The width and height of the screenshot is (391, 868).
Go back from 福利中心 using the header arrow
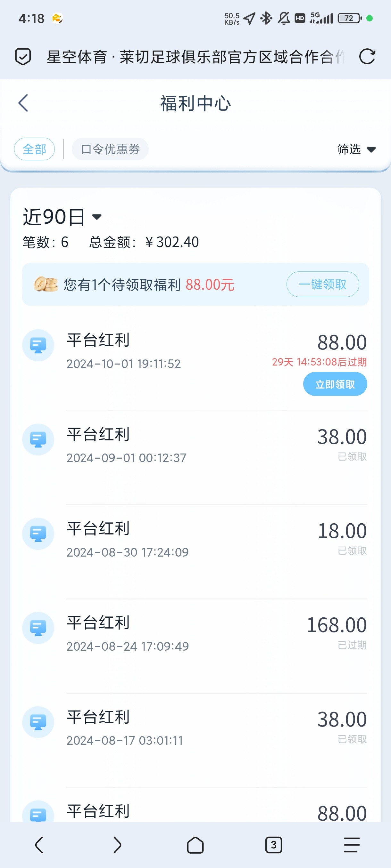(23, 103)
